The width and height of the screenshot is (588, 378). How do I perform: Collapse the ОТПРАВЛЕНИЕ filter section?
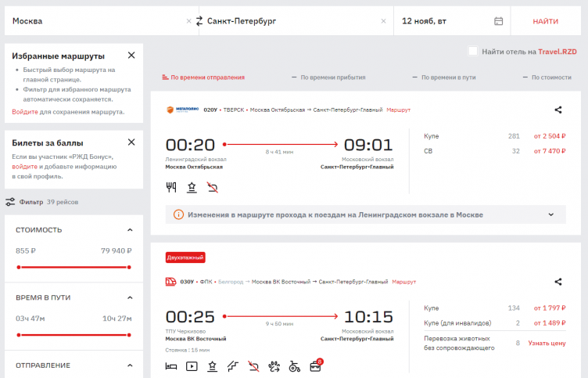pyautogui.click(x=130, y=365)
